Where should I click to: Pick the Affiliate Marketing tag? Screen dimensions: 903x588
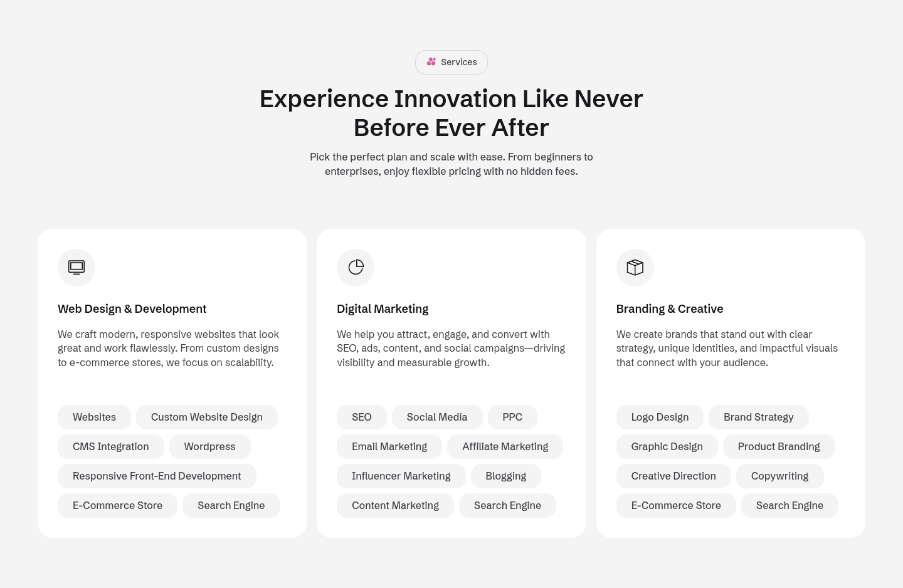(505, 447)
